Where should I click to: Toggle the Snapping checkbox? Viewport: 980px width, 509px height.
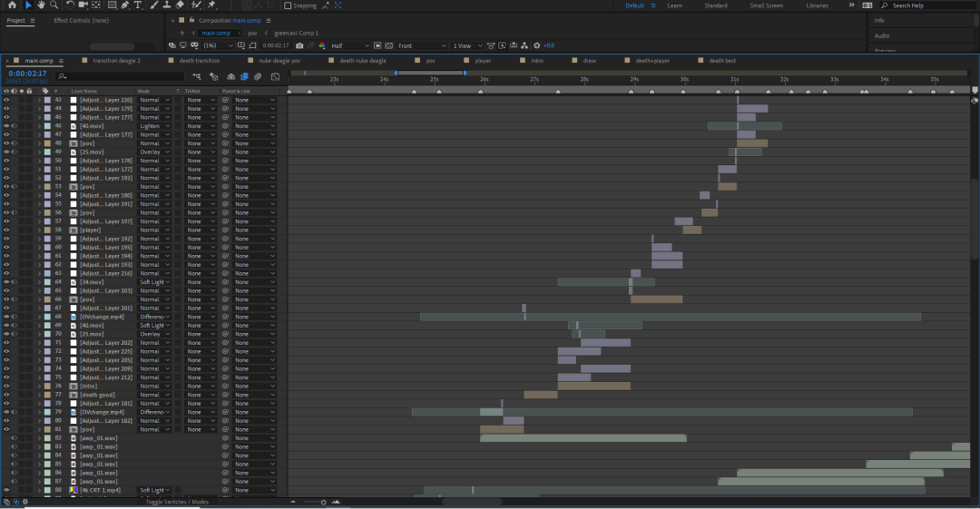point(288,5)
